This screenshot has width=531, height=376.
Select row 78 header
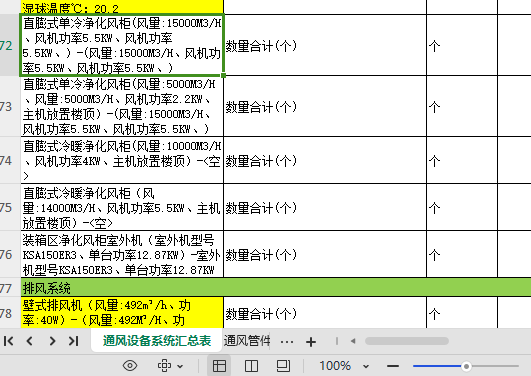coord(10,313)
